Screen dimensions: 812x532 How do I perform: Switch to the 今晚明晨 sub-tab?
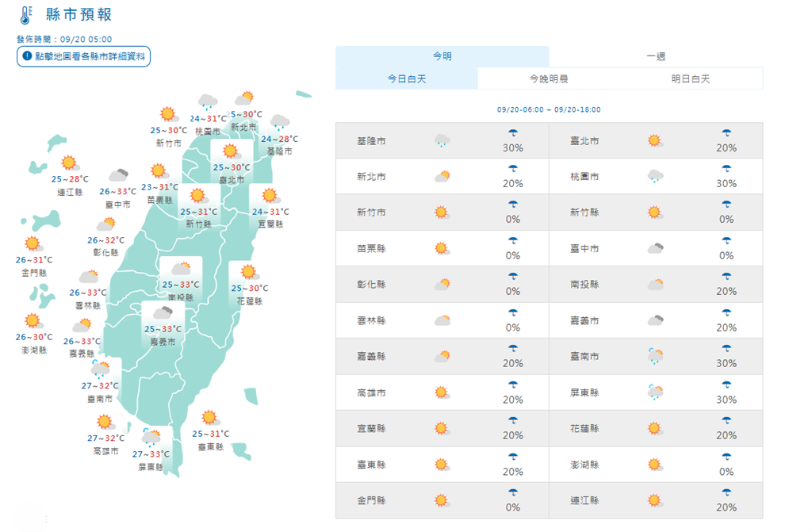[x=549, y=78]
